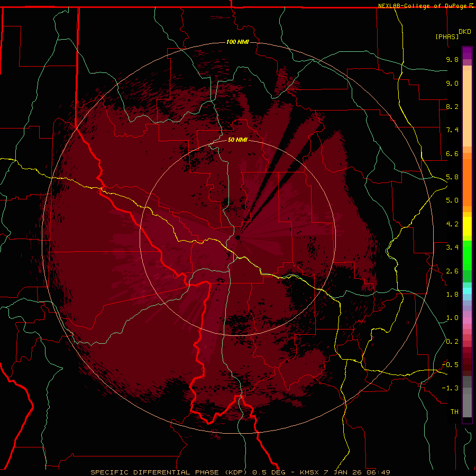476x476 pixels.
Task: Click the 3.4 scale value
Action: pyautogui.click(x=452, y=248)
